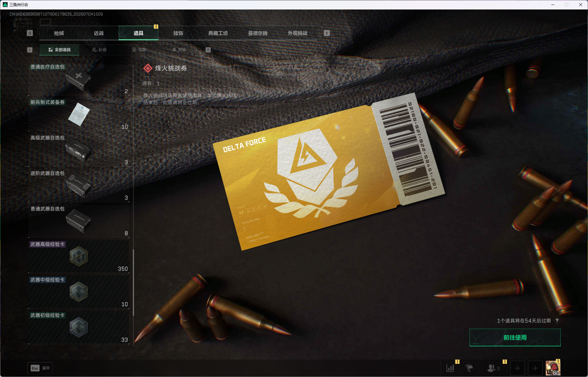Select the 武器高级经验卡 item

pyautogui.click(x=79, y=257)
